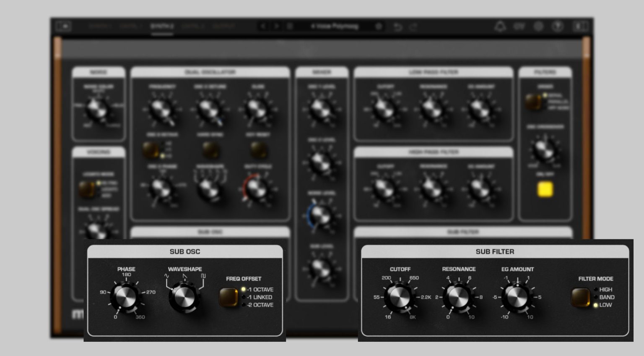Image resolution: width=644 pixels, height=356 pixels.
Task: Click the CV routing icon in top bar
Action: point(519,26)
